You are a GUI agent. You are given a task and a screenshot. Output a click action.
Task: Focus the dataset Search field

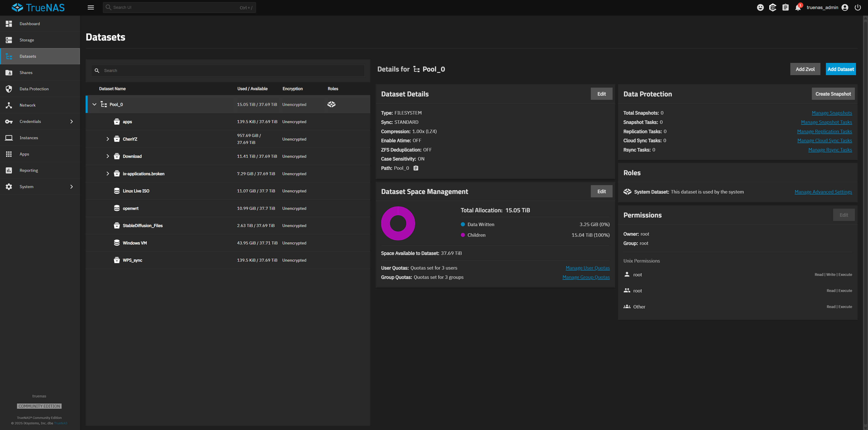click(x=228, y=71)
